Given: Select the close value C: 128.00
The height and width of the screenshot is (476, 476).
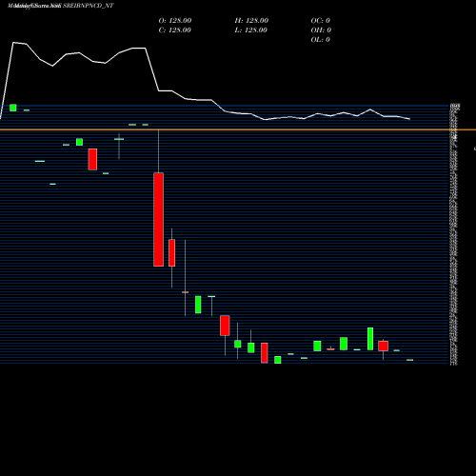Looking at the screenshot, I should click(x=175, y=30).
